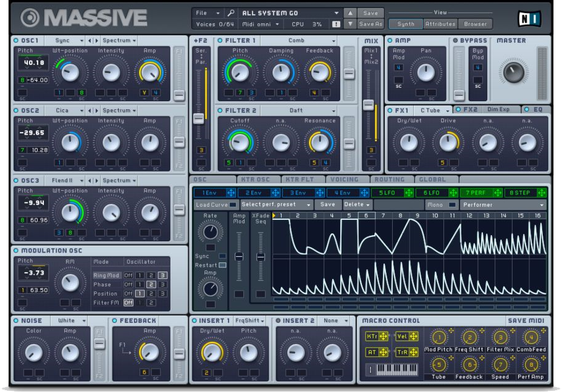Click the Freq Shift macro 2 knob

(x=469, y=337)
